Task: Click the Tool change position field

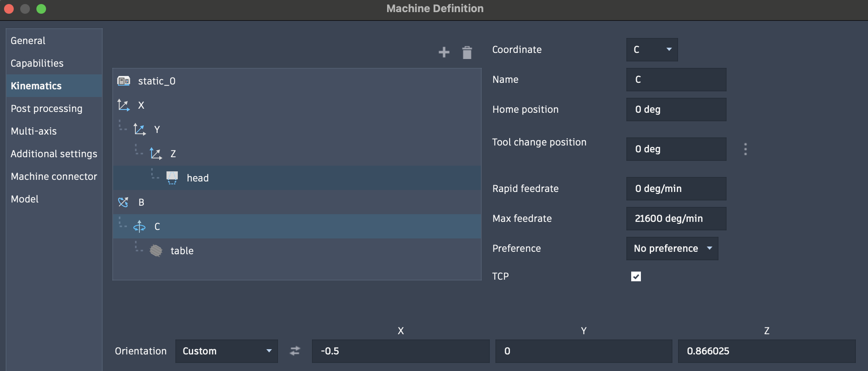Action: (676, 149)
